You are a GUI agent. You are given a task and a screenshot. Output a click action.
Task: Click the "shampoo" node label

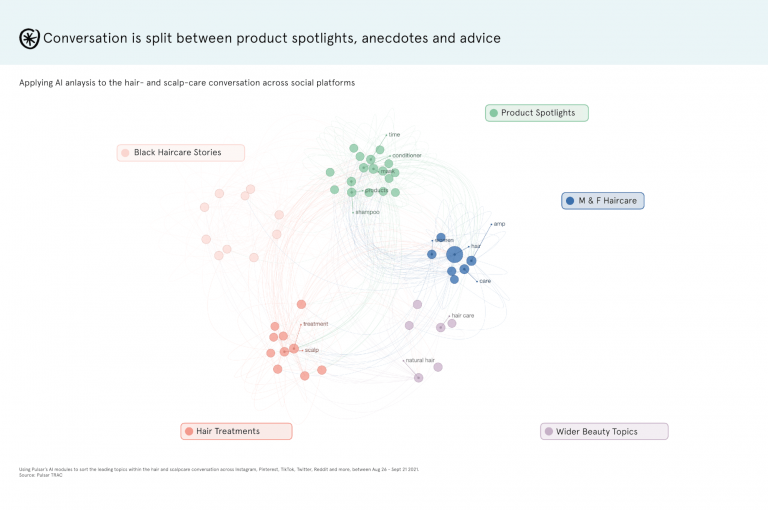point(367,212)
